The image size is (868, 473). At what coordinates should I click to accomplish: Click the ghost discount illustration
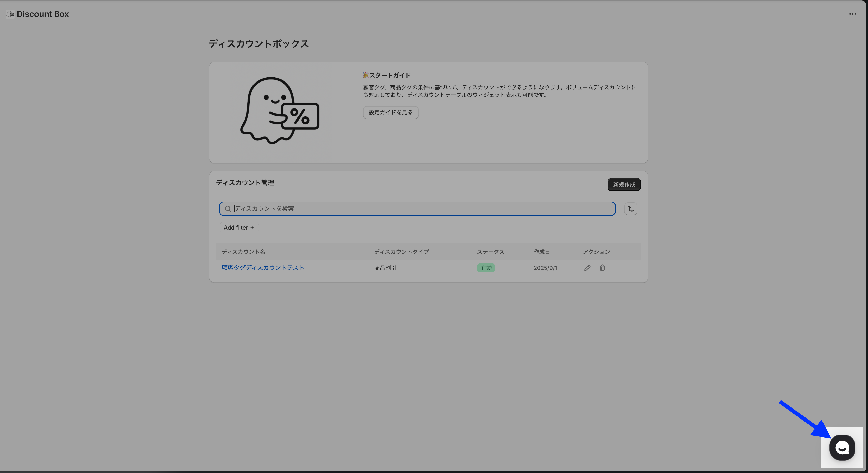pyautogui.click(x=279, y=111)
